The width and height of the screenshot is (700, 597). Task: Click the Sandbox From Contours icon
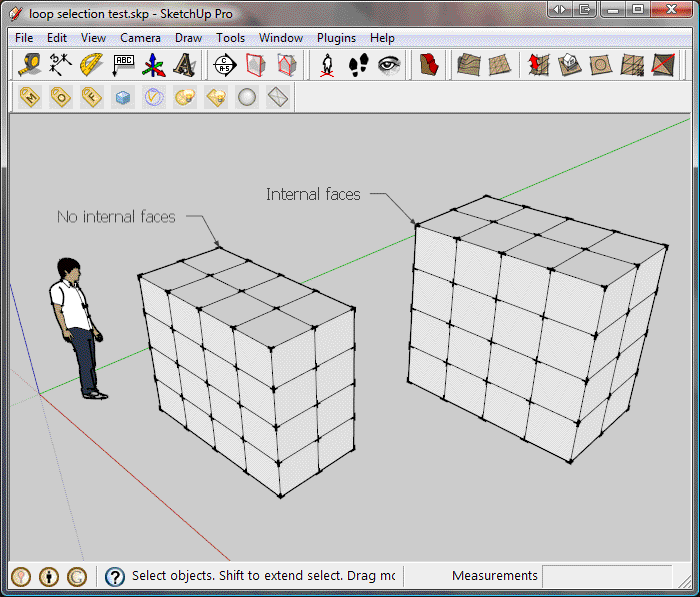click(468, 65)
